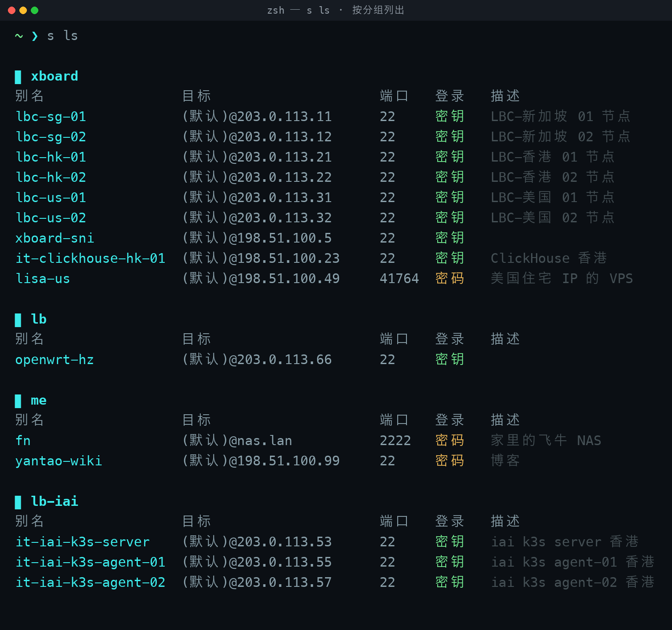Click the 端口 header under me
The image size is (672, 630).
point(394,420)
